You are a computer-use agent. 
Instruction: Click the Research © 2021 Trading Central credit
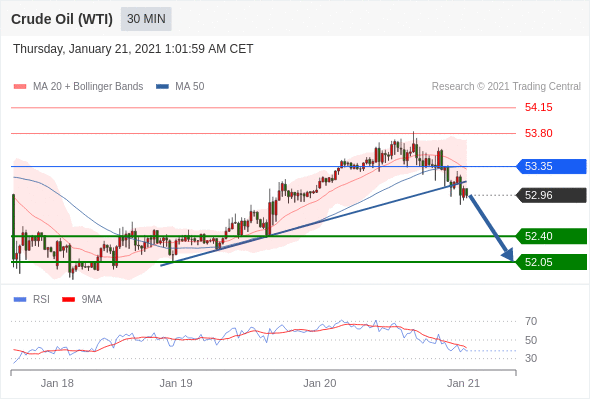tap(506, 87)
